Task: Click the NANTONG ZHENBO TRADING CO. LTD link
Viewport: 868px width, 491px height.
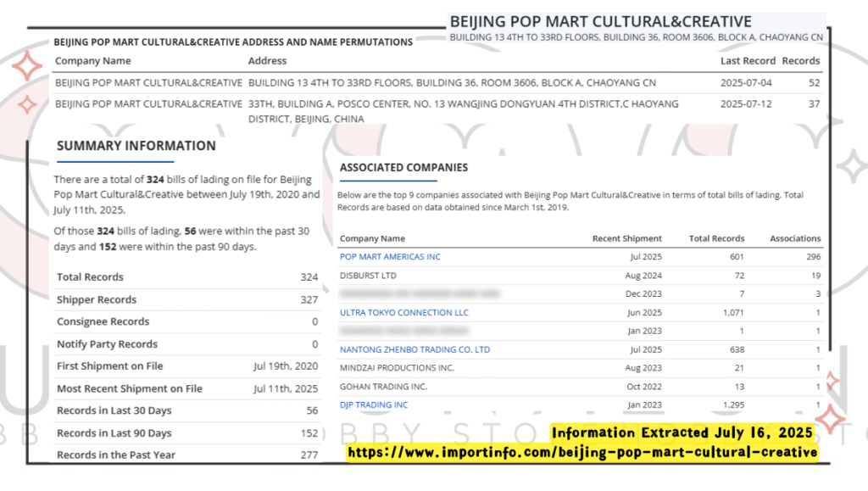Action: (x=415, y=349)
